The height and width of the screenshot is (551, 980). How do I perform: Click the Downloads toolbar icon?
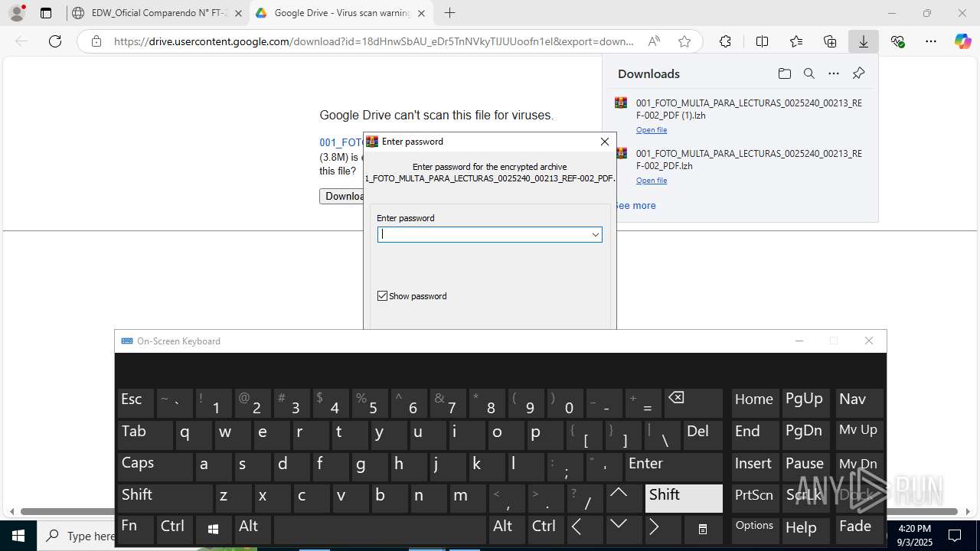864,41
